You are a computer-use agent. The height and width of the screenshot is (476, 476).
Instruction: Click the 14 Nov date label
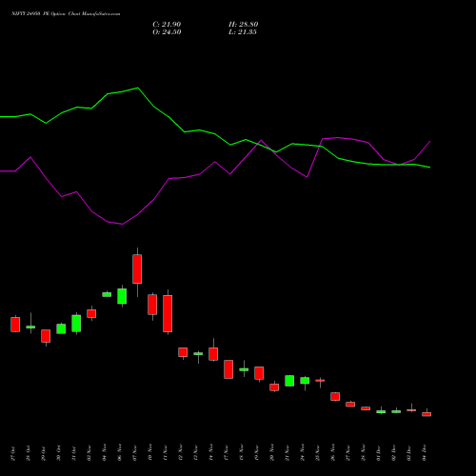(211, 453)
